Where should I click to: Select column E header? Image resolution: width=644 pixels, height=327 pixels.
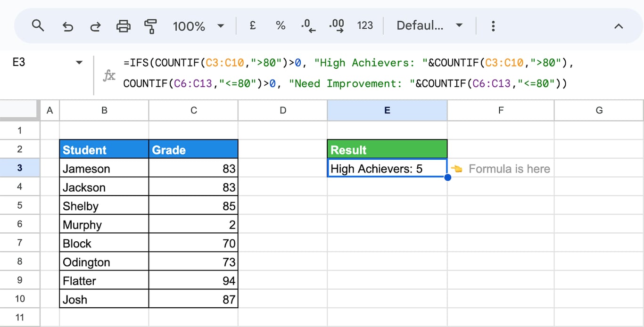coord(387,110)
